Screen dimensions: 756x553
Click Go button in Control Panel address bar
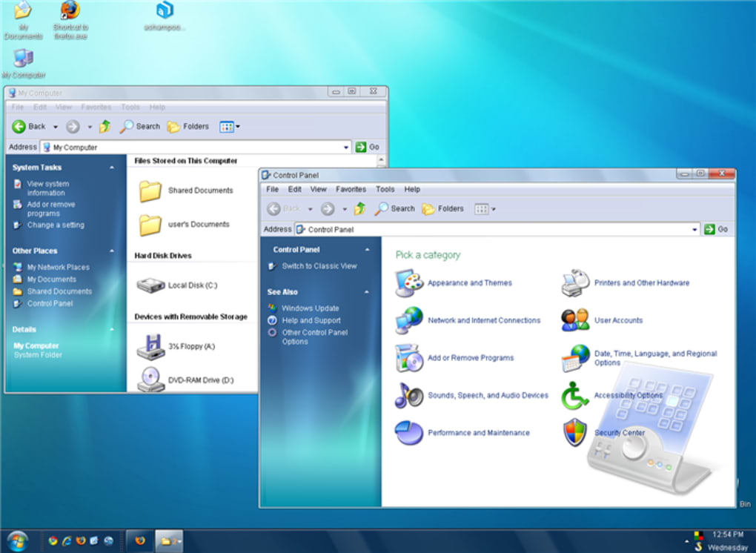[717, 230]
